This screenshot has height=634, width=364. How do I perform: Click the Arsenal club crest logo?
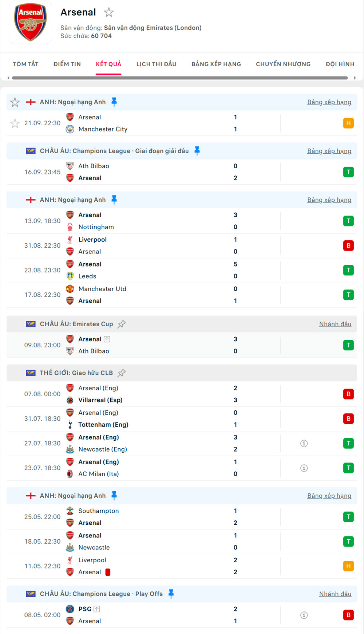[x=30, y=23]
